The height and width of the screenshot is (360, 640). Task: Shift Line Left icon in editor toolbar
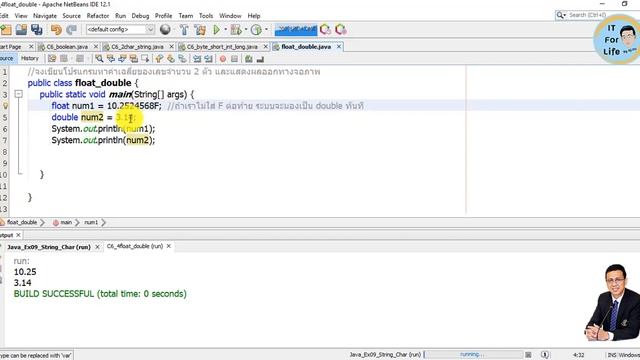(197, 59)
